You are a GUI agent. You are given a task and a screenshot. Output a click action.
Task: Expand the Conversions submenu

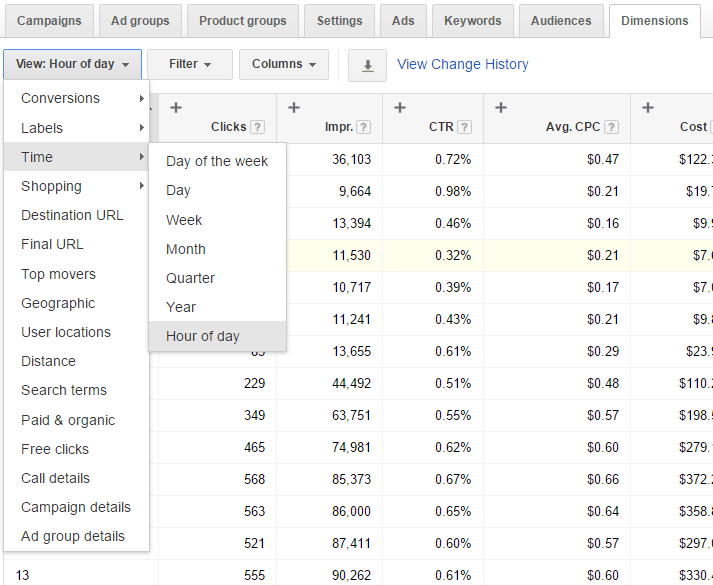76,98
